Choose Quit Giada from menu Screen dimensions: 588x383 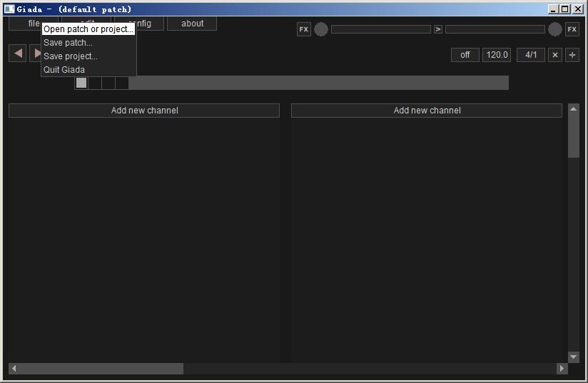(88, 70)
